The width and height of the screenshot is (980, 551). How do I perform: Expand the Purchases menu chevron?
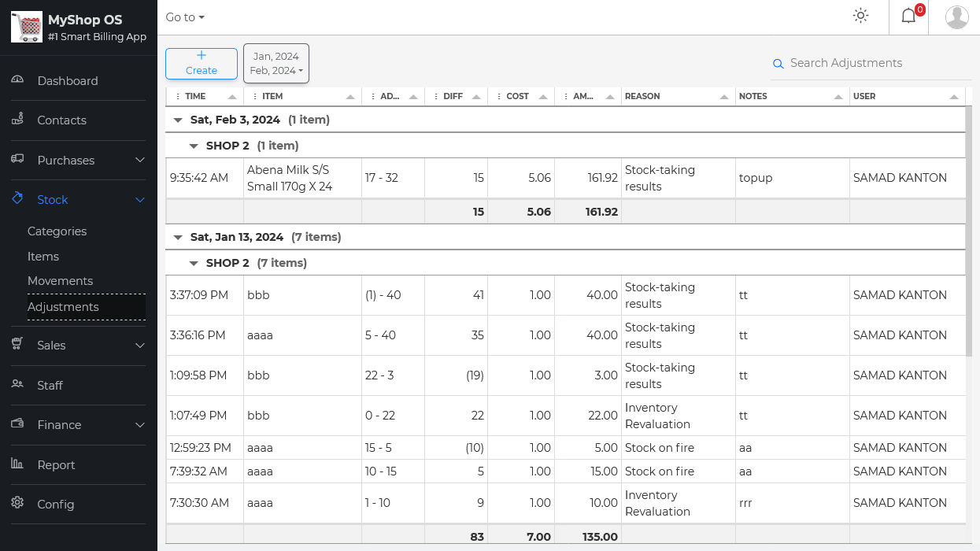pyautogui.click(x=140, y=160)
